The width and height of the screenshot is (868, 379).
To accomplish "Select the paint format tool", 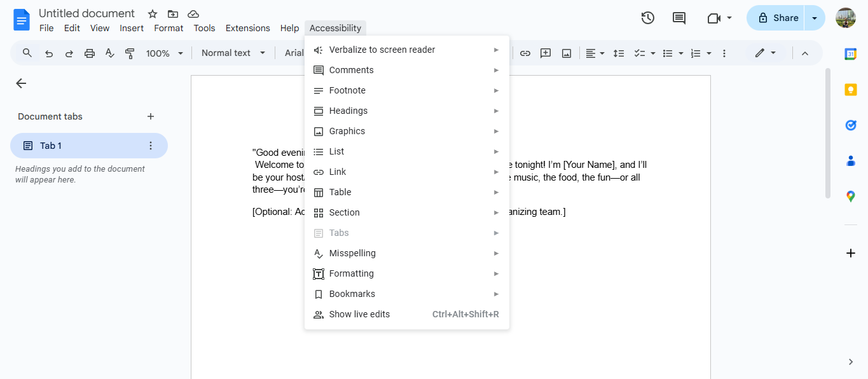I will [x=130, y=53].
